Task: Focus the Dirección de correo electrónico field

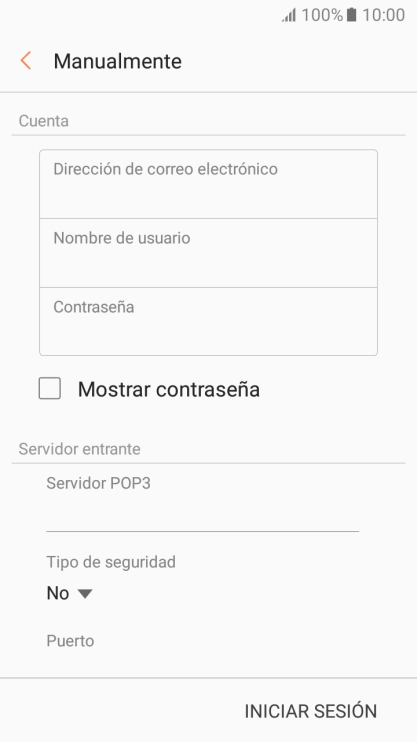Action: tap(208, 184)
